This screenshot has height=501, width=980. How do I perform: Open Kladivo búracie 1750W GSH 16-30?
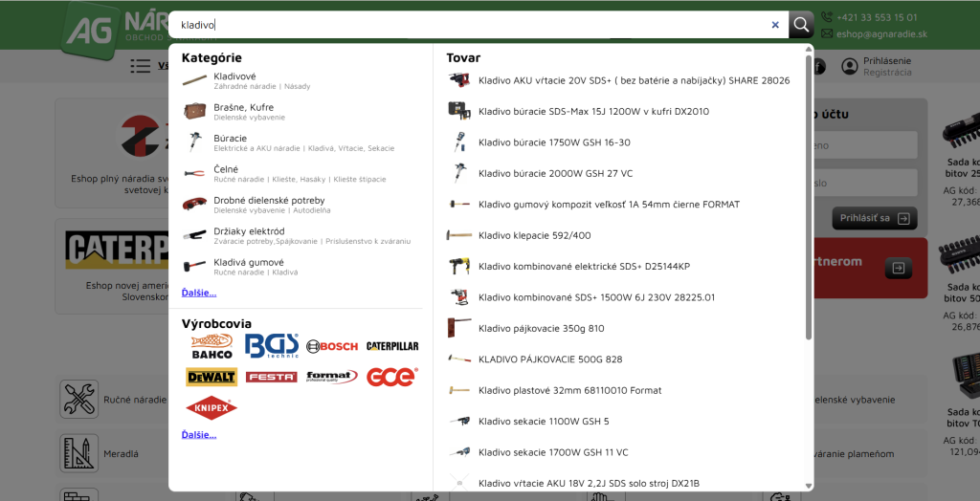554,142
